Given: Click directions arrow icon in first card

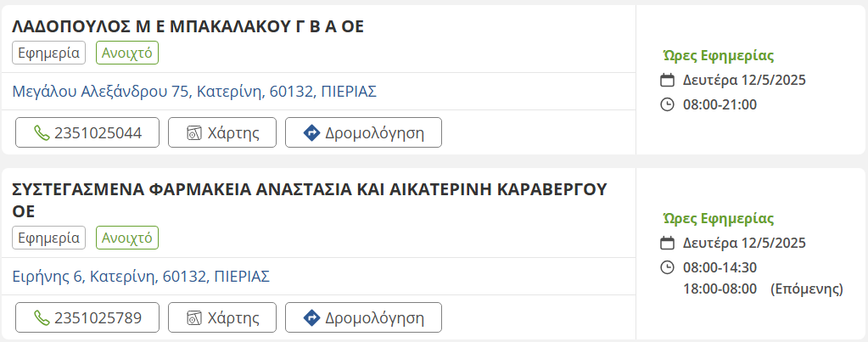Looking at the screenshot, I should (x=311, y=132).
